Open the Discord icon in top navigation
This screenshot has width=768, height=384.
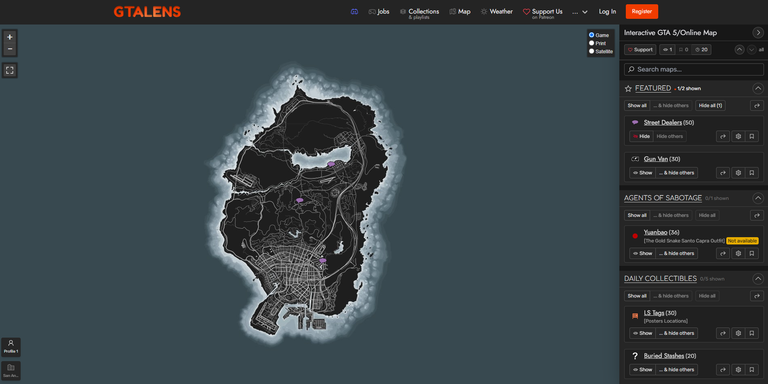click(x=355, y=12)
